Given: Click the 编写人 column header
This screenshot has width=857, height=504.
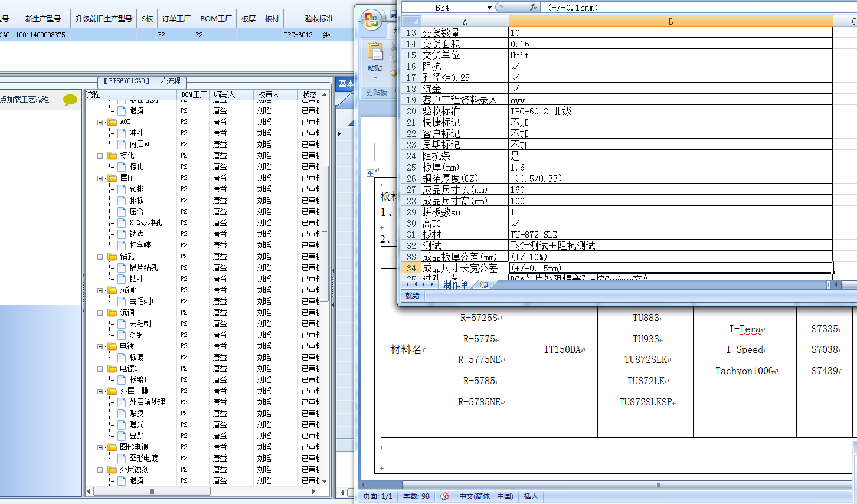Looking at the screenshot, I should pyautogui.click(x=231, y=94).
